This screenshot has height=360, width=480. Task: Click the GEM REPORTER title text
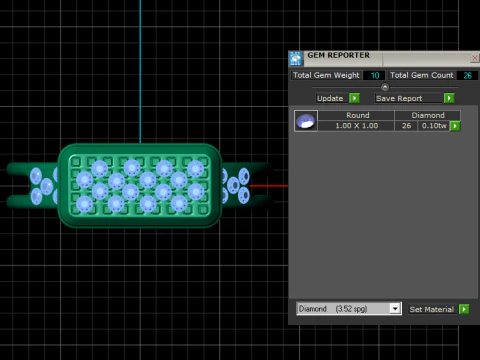click(338, 55)
